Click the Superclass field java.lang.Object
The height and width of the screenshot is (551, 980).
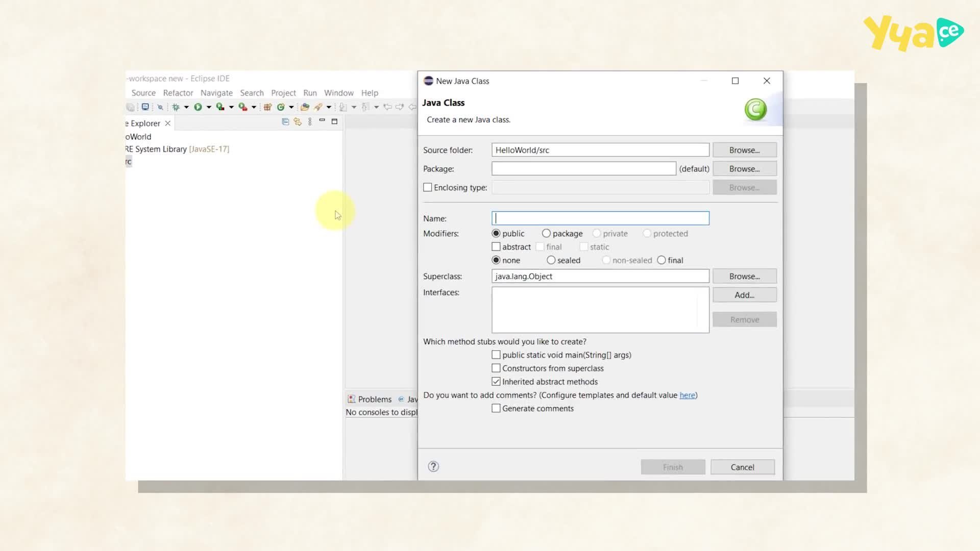click(x=600, y=276)
